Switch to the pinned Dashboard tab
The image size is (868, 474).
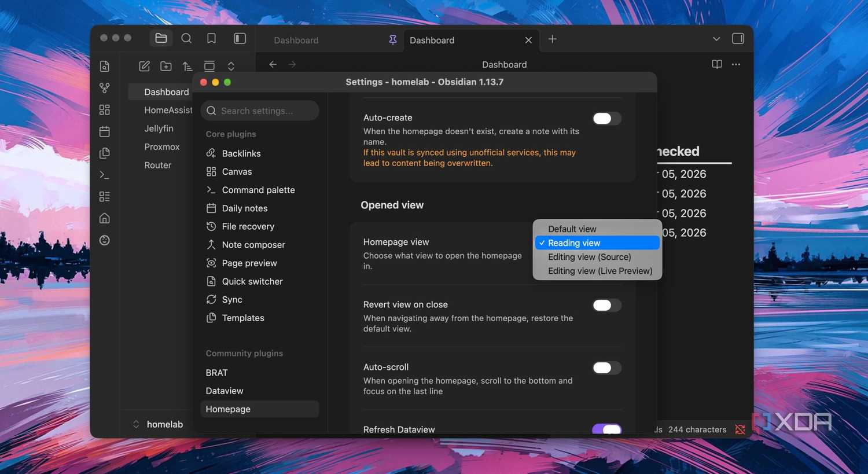[x=330, y=40]
